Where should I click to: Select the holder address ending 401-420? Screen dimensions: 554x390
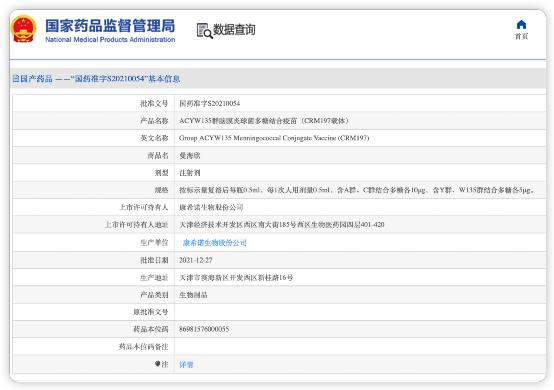coord(282,225)
